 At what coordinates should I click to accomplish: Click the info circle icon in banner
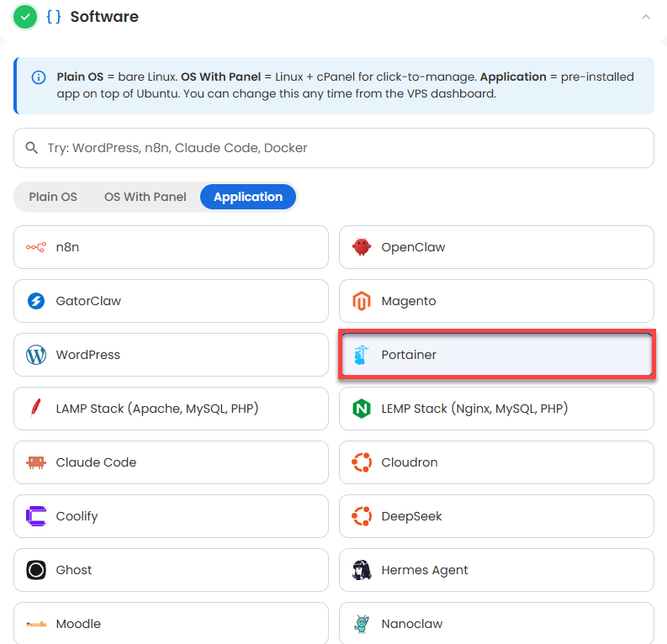(x=39, y=77)
